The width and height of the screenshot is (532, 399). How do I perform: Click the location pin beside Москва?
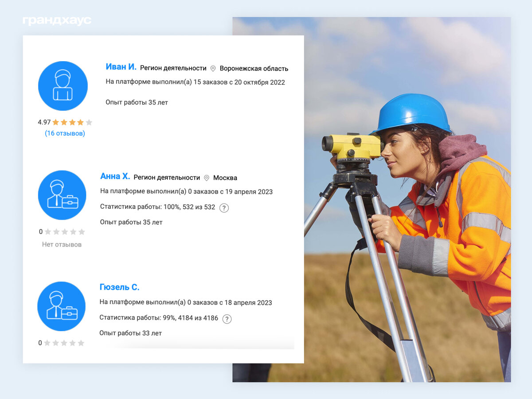click(x=207, y=178)
